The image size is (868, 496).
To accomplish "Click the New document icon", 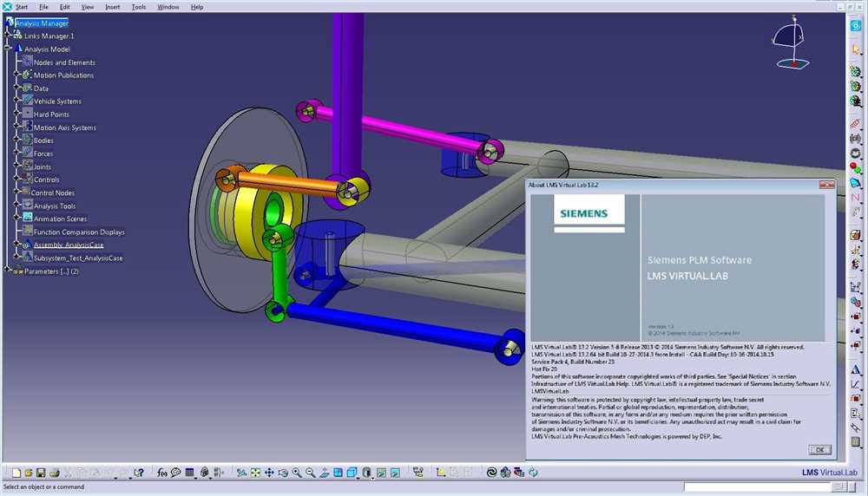I will (x=16, y=473).
